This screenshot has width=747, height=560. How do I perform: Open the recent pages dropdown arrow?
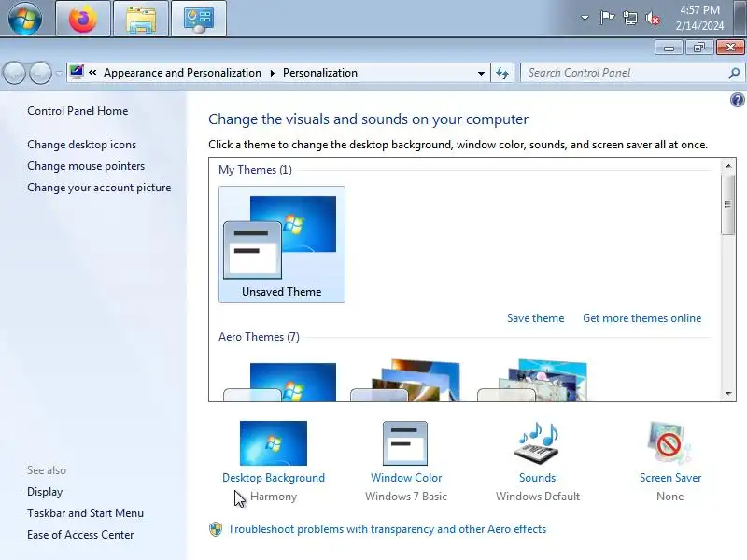point(59,74)
